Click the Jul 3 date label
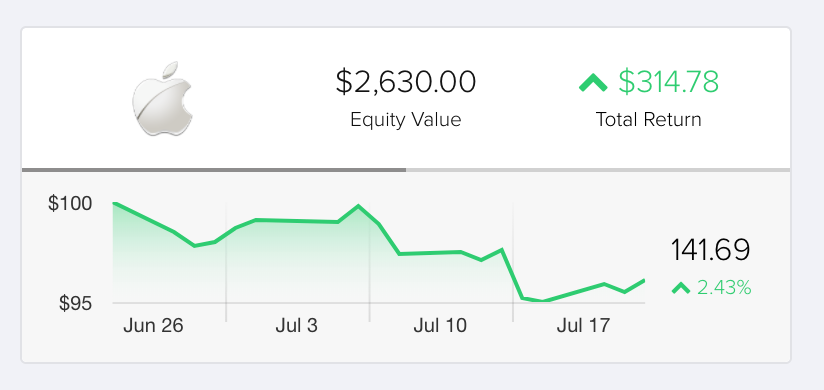 296,326
